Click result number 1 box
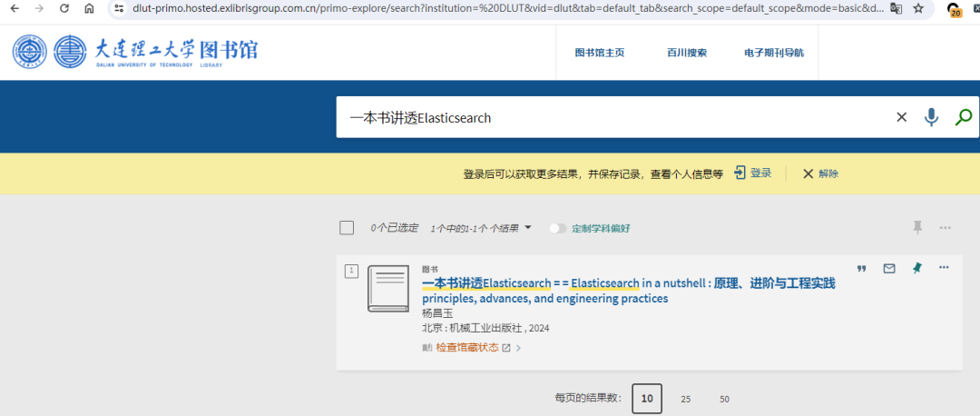This screenshot has width=980, height=416. 351,271
